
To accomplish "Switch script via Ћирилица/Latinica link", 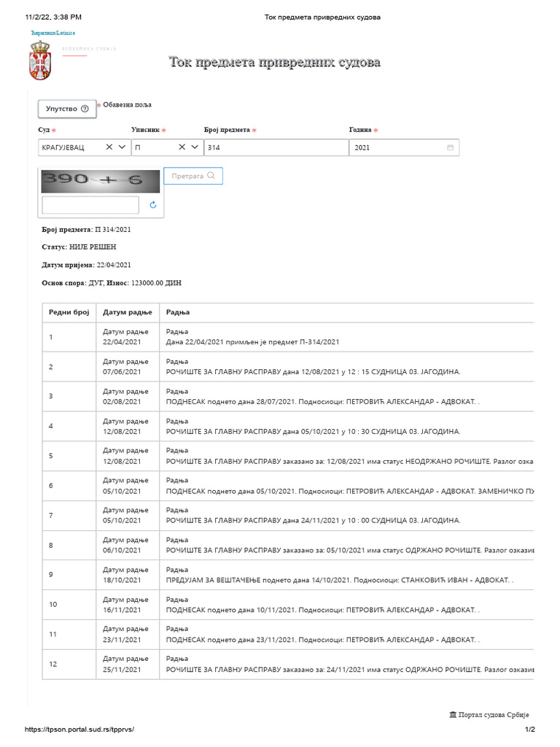I will [x=52, y=33].
